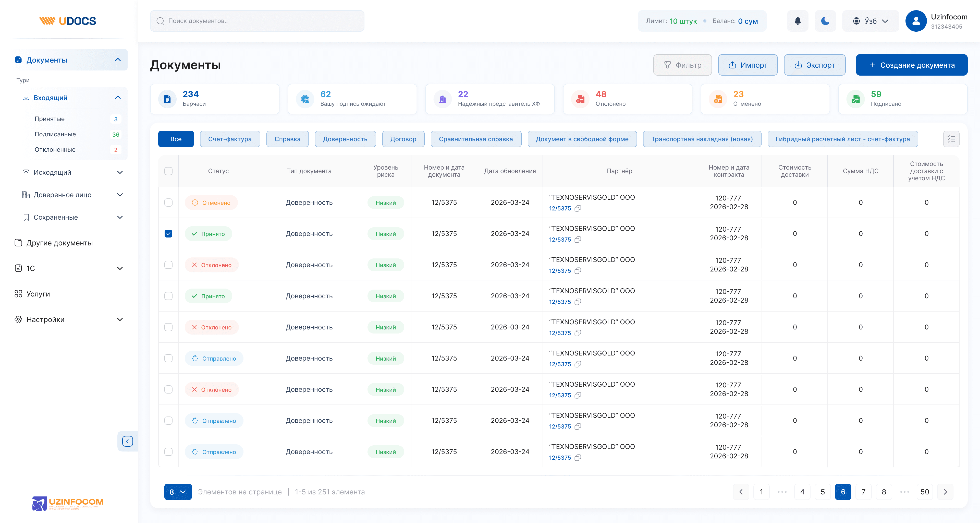Copy partner number in the checked Принято row
980x523 pixels.
click(x=578, y=240)
